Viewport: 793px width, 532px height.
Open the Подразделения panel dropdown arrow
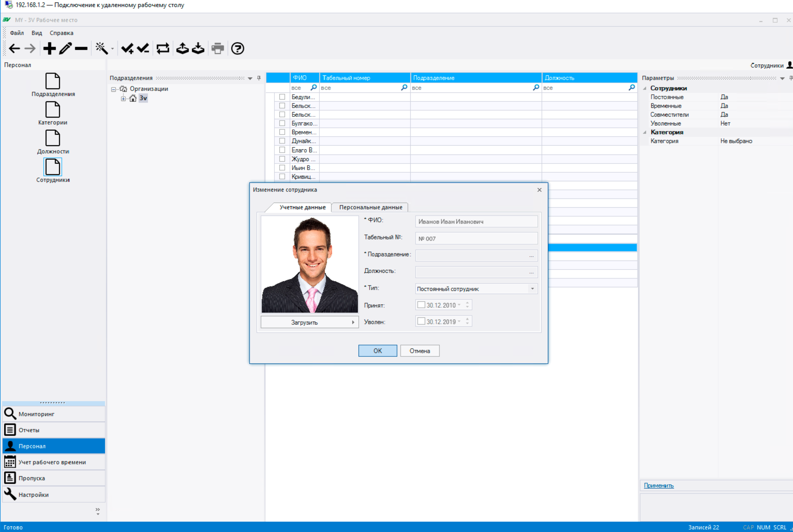point(250,78)
